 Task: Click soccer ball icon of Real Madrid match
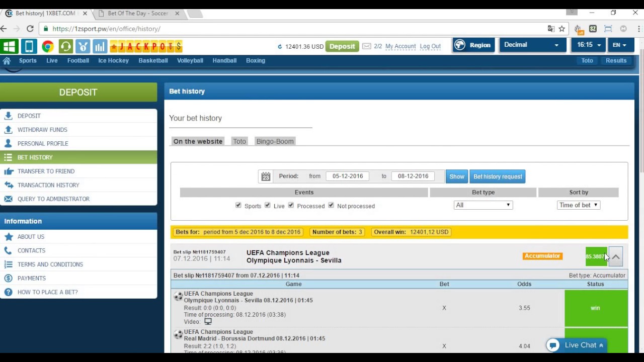tap(178, 334)
